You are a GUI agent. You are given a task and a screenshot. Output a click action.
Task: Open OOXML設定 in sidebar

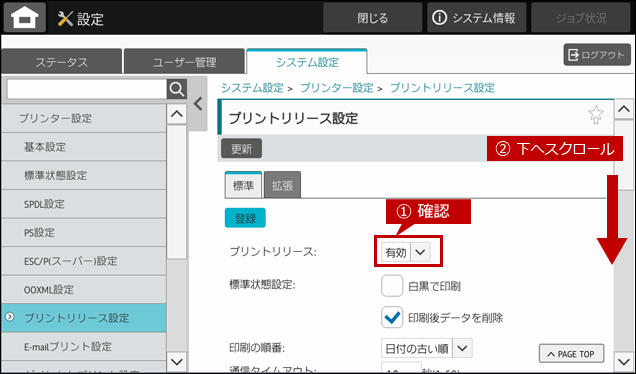click(84, 290)
